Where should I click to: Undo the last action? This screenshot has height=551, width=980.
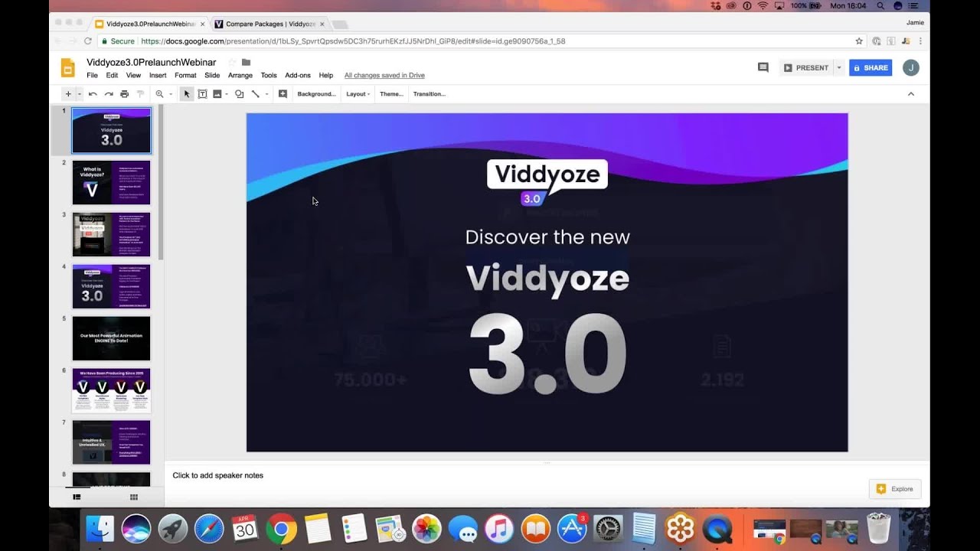(93, 94)
